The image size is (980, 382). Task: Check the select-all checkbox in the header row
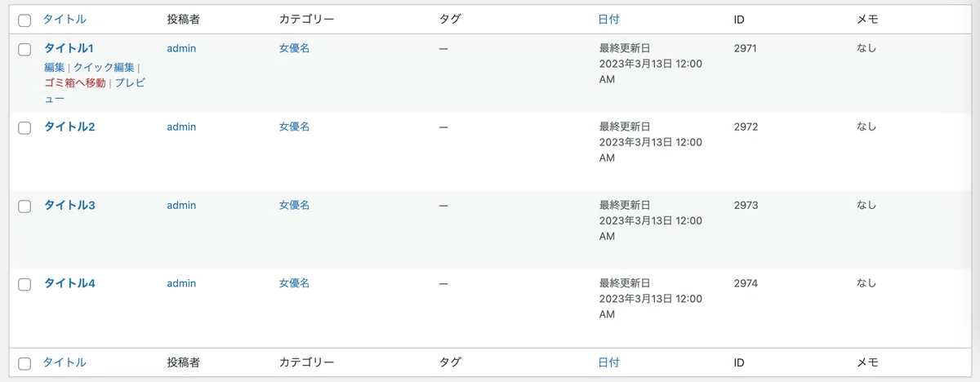(24, 20)
